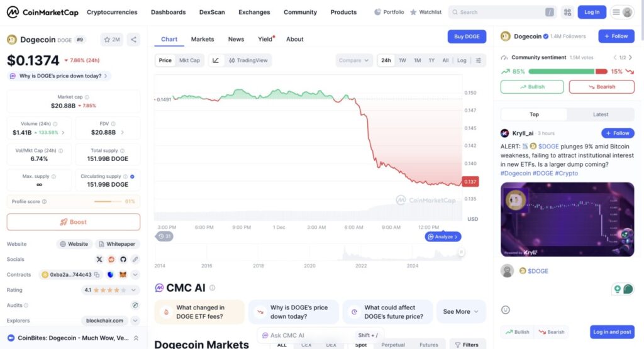Switch chart to Mkt Cap view
This screenshot has height=349, width=644.
point(189,60)
